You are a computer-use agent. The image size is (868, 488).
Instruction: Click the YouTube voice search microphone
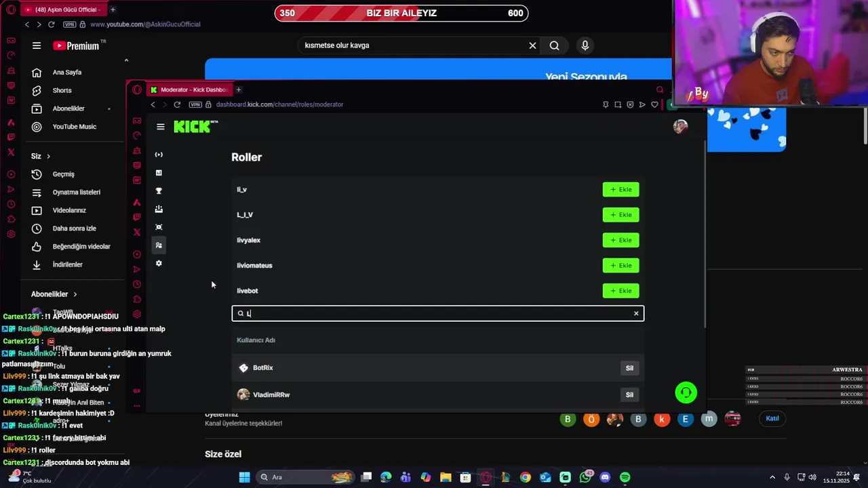pyautogui.click(x=585, y=45)
